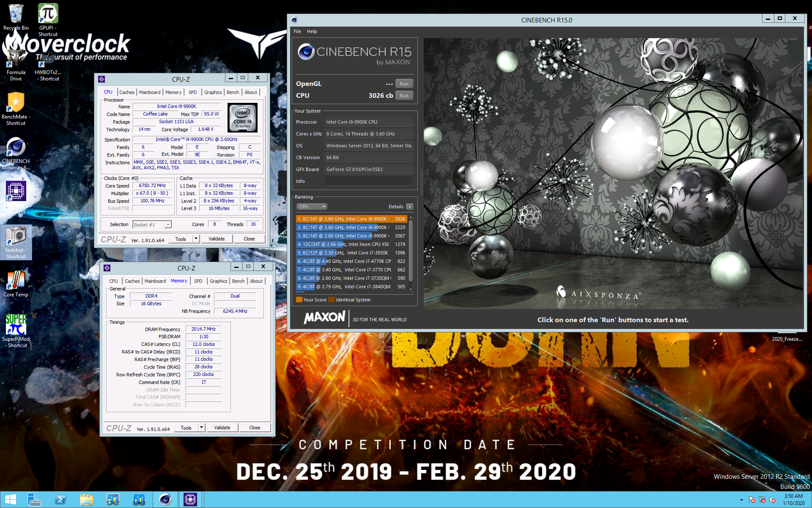This screenshot has width=812, height=508.
Task: Click Close in bottom CPU-Z window
Action: [255, 428]
